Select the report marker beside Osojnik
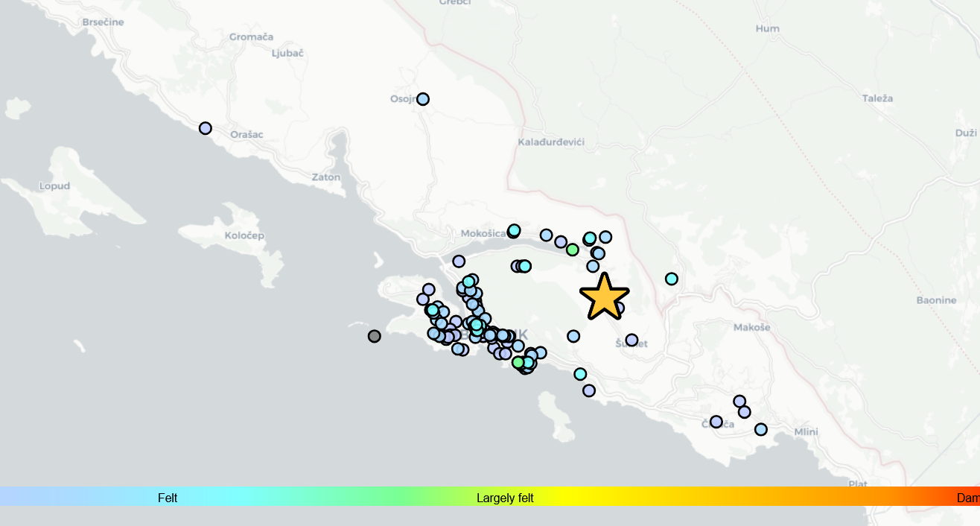980x526 pixels. pyautogui.click(x=423, y=99)
